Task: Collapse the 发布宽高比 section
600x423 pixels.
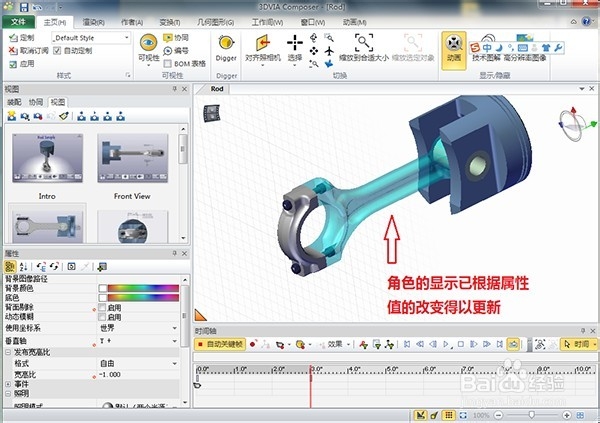Action: pyautogui.click(x=8, y=352)
